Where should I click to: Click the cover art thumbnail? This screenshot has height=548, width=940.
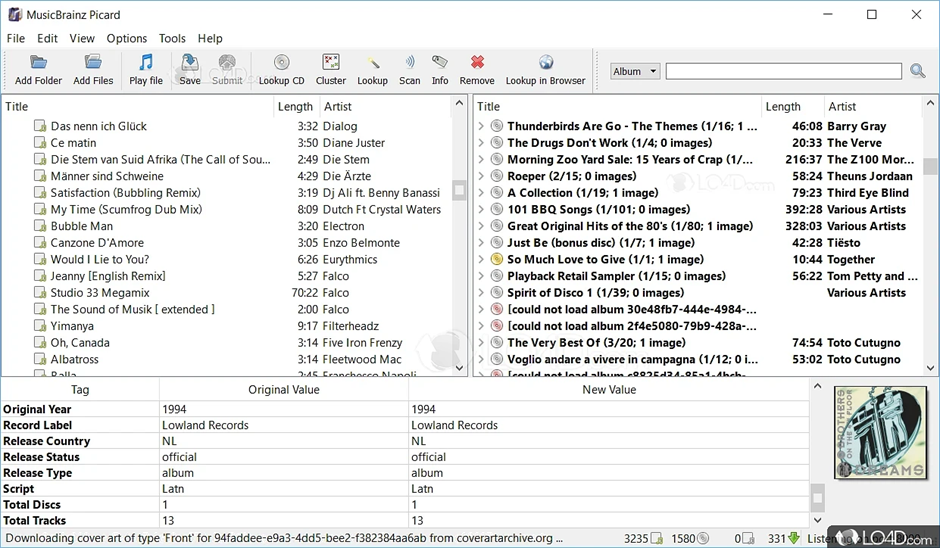879,432
